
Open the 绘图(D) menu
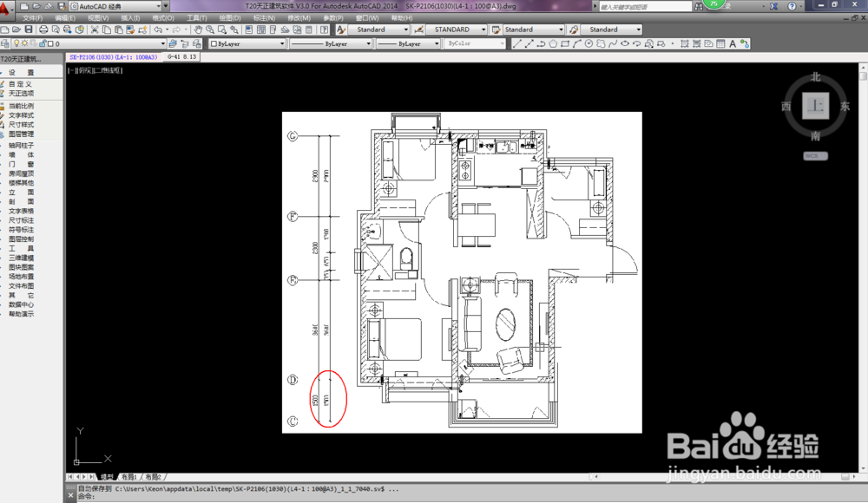pos(229,17)
